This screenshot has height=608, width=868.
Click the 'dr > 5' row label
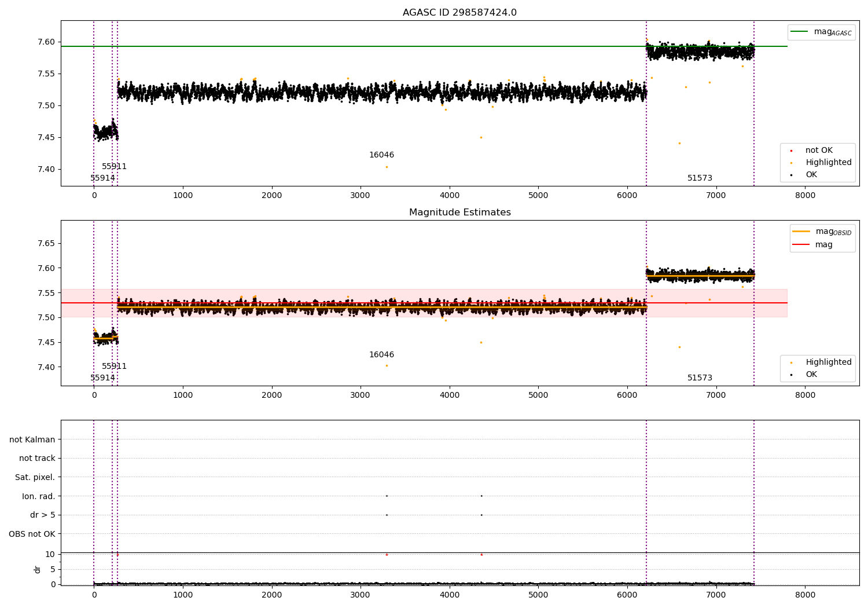tap(43, 515)
